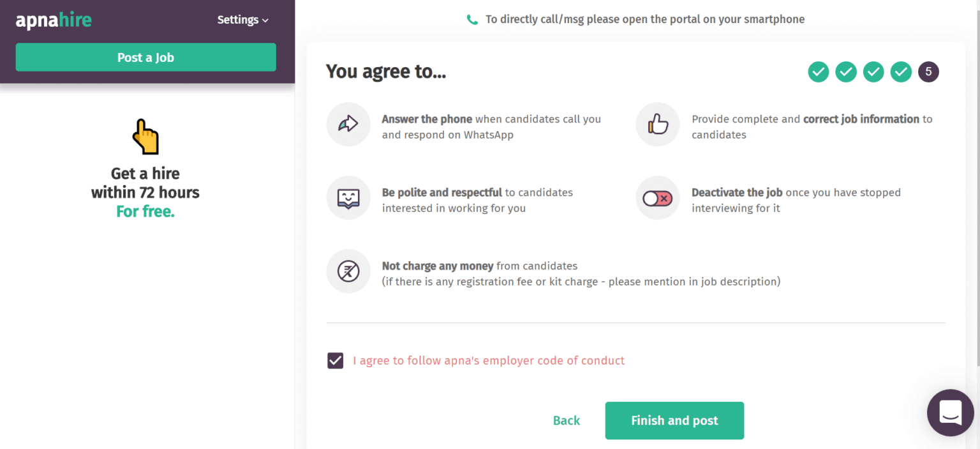
Task: Click step 5 in the progress indicator
Action: 928,72
